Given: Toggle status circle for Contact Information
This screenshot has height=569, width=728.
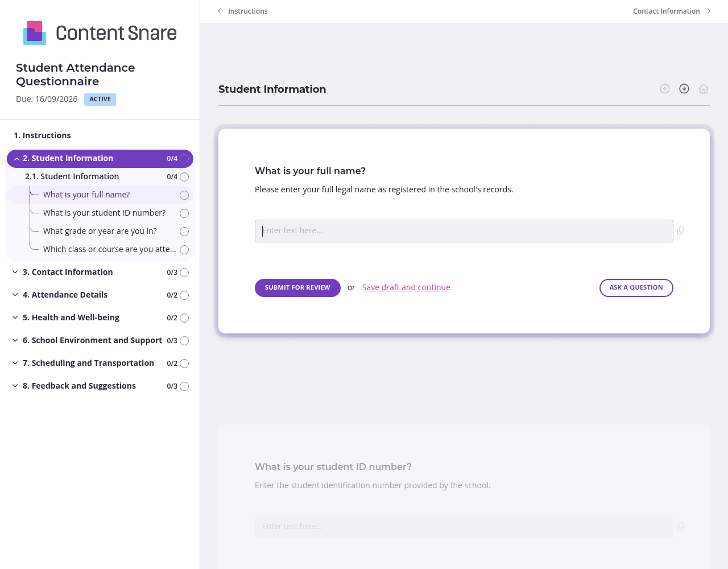Looking at the screenshot, I should (x=184, y=273).
